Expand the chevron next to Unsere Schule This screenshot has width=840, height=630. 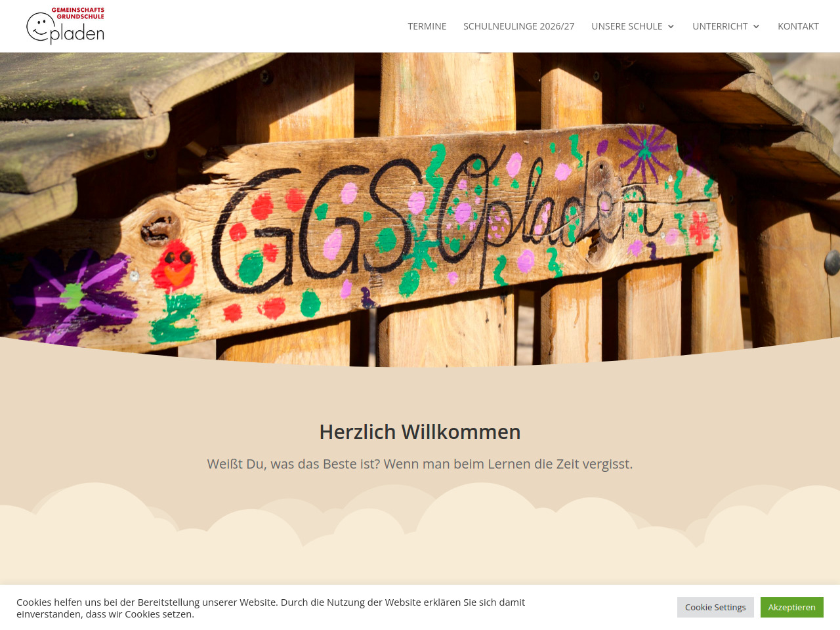671,26
